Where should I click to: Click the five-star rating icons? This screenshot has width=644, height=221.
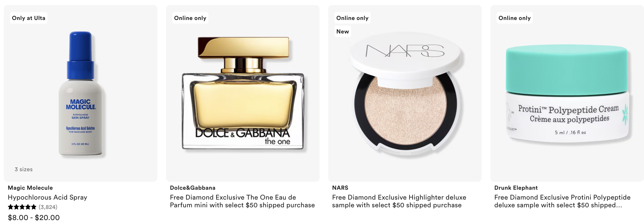pyautogui.click(x=22, y=207)
